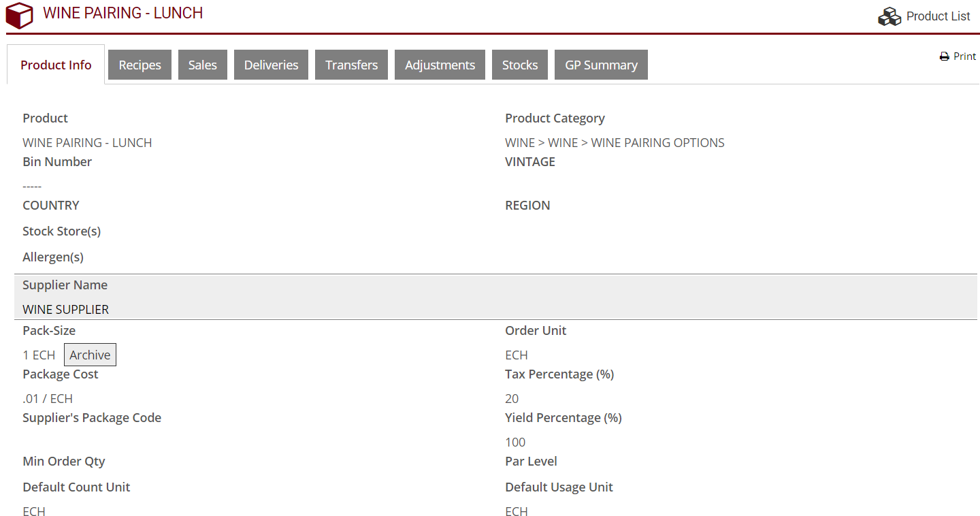Viewport: 980px width, 516px height.
Task: Click the Product List boxes icon
Action: click(x=889, y=16)
